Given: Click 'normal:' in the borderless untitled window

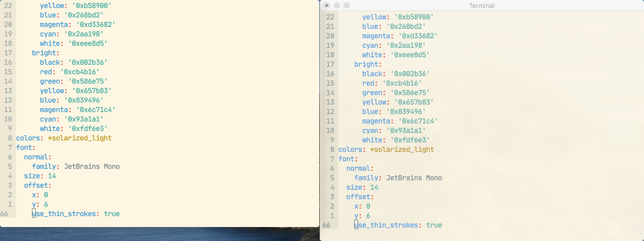Looking at the screenshot, I should 37,157.
